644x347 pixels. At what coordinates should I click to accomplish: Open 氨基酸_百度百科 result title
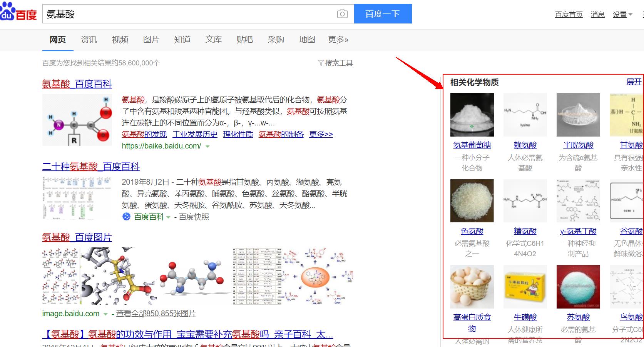click(x=77, y=84)
